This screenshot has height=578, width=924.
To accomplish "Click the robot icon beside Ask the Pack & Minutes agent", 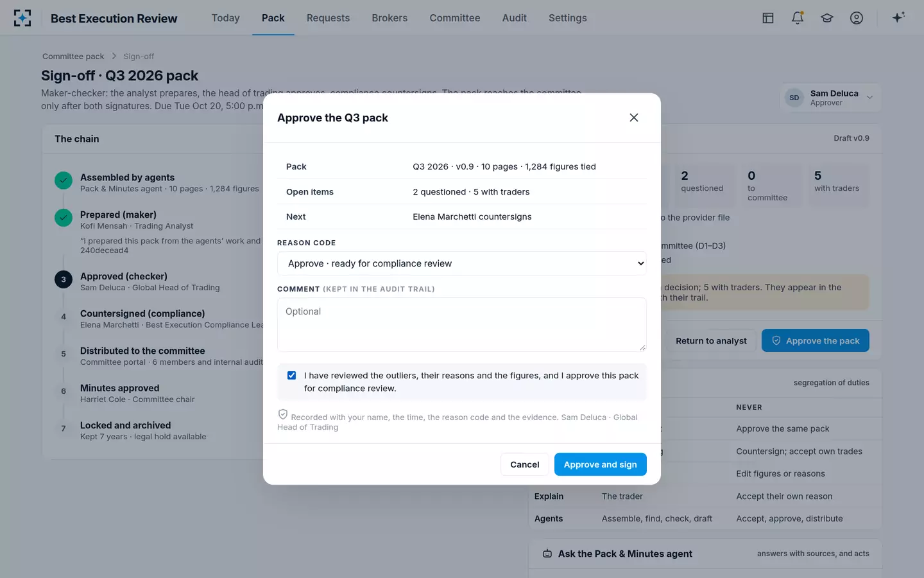I will coord(547,554).
